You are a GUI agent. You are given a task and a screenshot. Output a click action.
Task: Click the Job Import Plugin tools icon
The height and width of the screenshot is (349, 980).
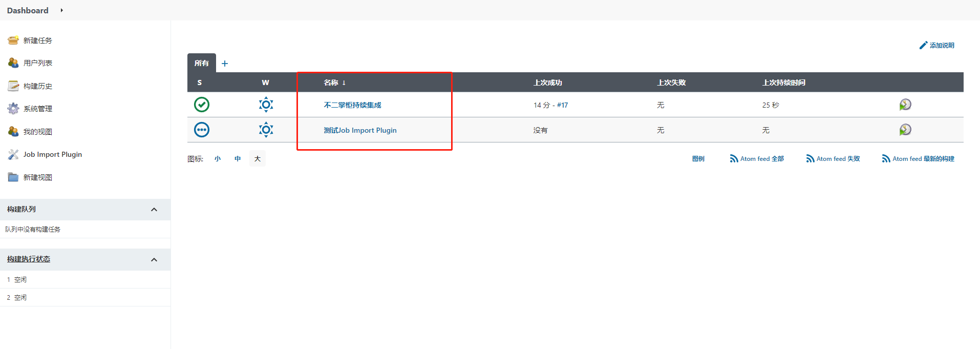coord(13,154)
